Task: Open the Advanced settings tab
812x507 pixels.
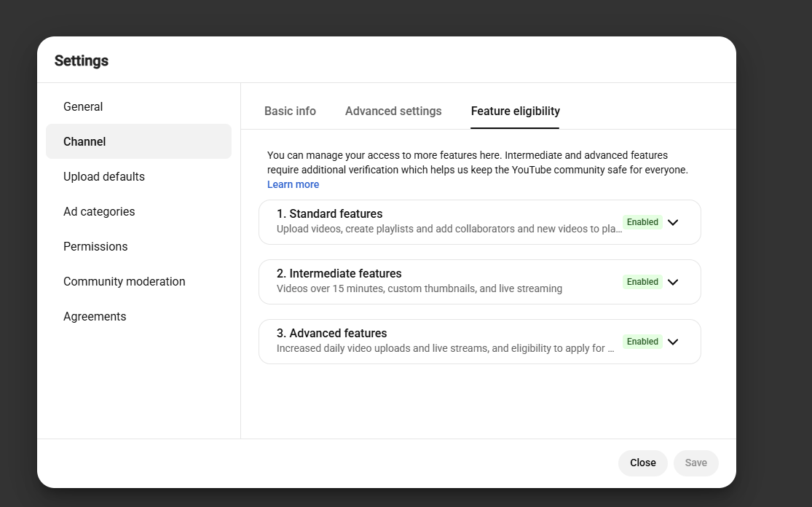Action: pos(393,111)
